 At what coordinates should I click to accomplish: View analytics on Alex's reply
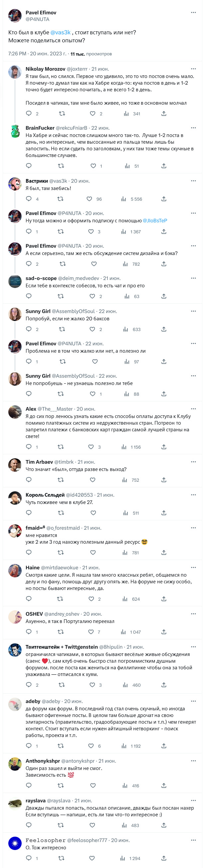124,447
